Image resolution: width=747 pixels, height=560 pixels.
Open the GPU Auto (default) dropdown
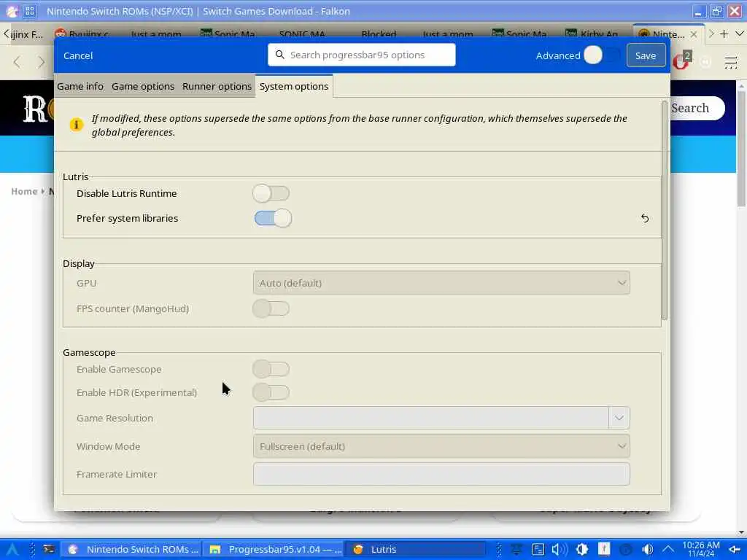click(441, 283)
